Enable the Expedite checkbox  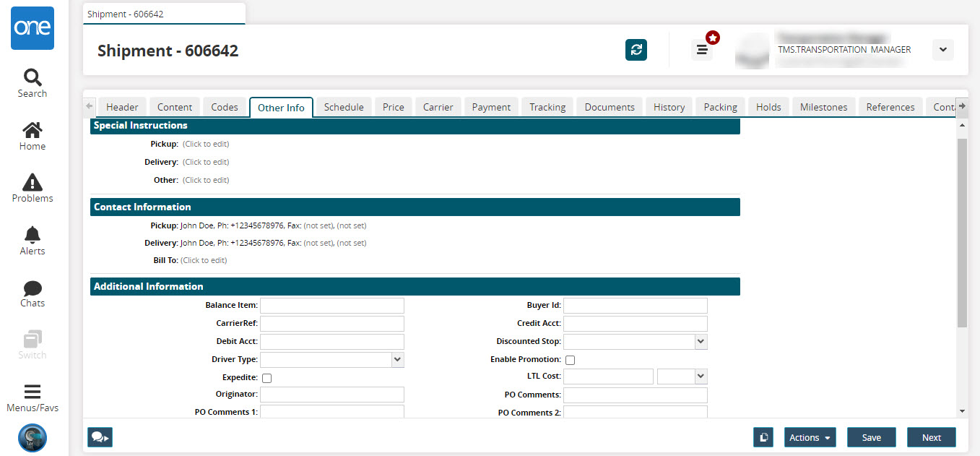tap(267, 378)
